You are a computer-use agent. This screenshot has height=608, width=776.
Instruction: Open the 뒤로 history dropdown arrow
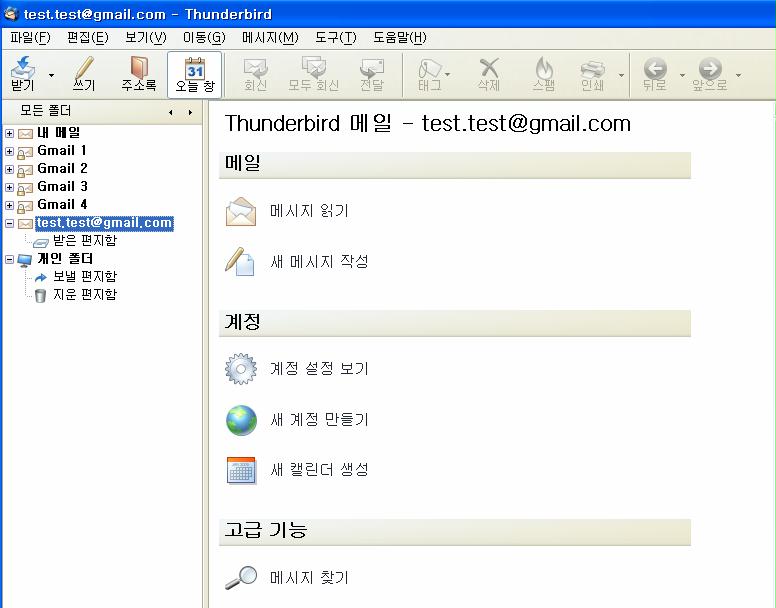(682, 75)
